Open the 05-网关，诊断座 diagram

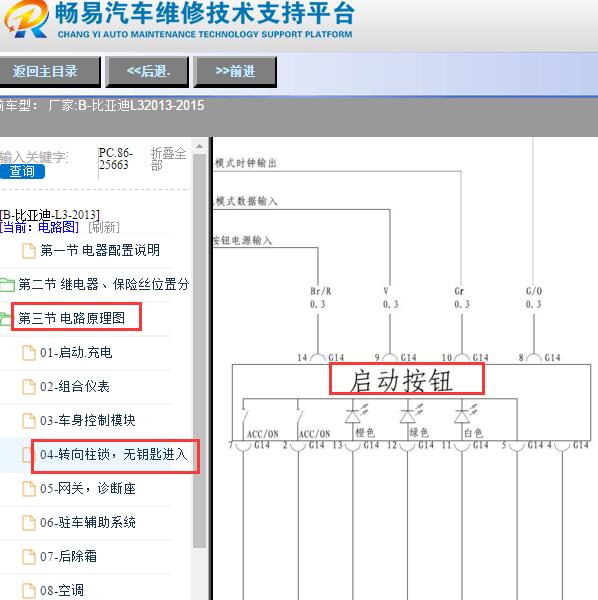click(x=88, y=488)
